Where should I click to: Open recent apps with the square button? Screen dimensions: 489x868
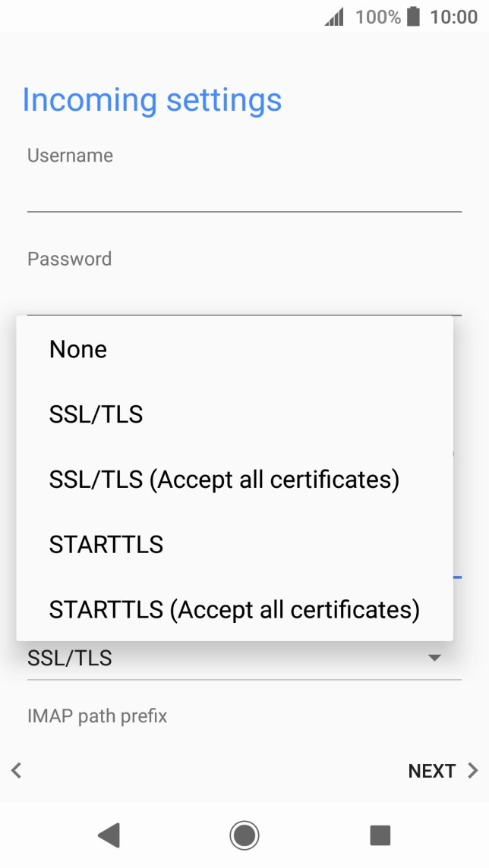click(379, 835)
